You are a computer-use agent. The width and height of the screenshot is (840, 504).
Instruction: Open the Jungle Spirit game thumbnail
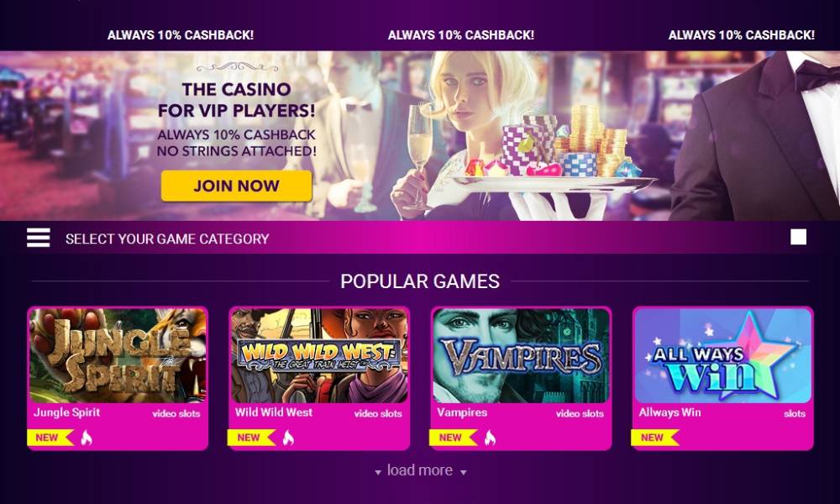point(118,355)
